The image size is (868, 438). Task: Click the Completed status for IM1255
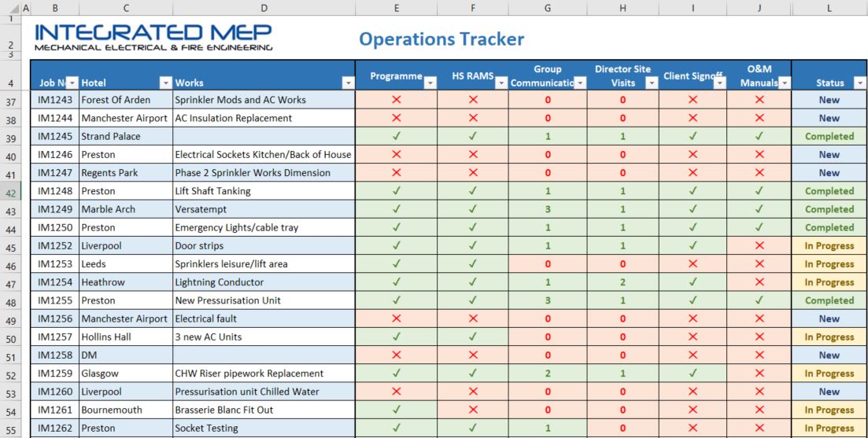(829, 301)
